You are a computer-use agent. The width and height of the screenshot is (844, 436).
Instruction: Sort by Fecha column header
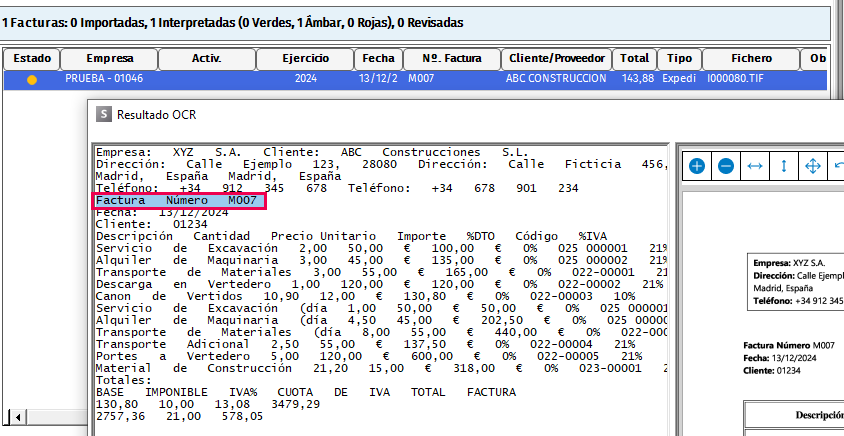coord(378,59)
